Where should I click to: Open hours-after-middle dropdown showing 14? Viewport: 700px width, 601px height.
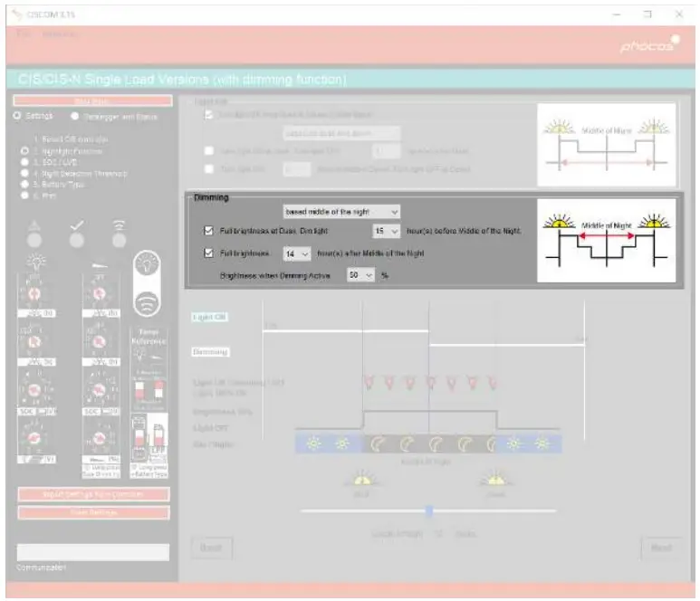pyautogui.click(x=296, y=253)
